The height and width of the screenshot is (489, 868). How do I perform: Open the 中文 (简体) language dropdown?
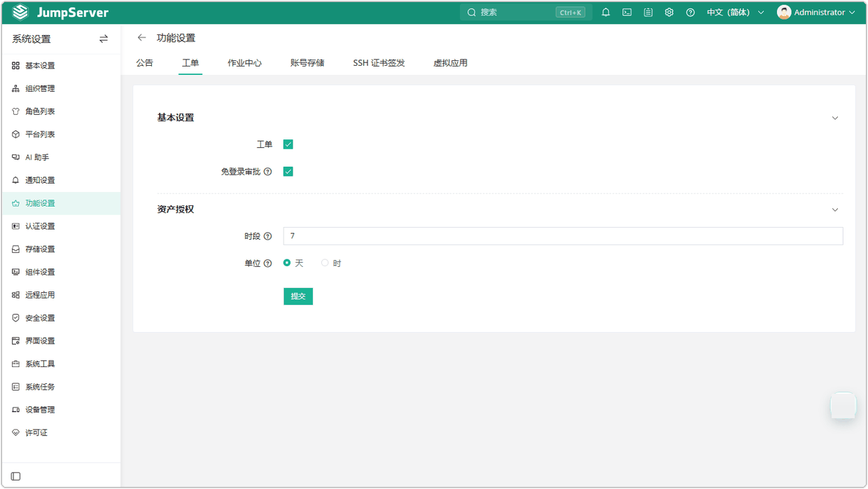click(x=736, y=13)
